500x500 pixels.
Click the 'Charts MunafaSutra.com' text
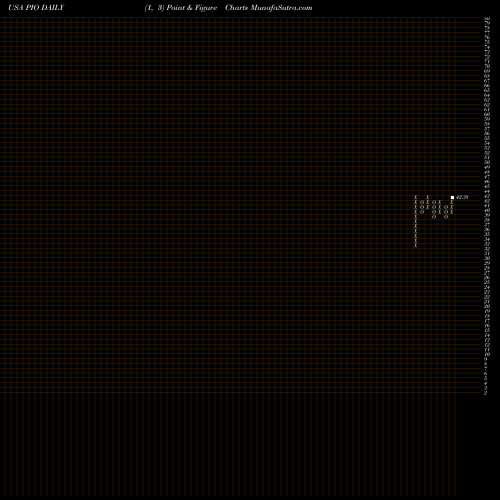269,8
